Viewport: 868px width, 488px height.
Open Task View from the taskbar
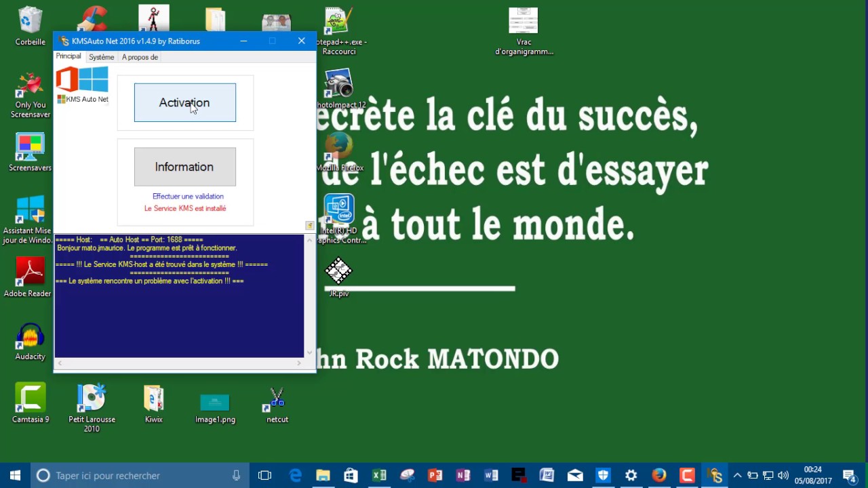click(264, 476)
